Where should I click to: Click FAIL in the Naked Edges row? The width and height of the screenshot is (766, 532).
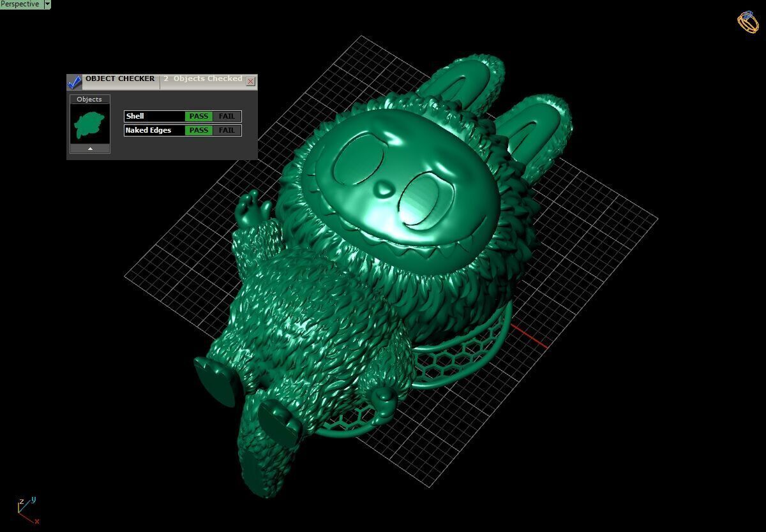227,130
